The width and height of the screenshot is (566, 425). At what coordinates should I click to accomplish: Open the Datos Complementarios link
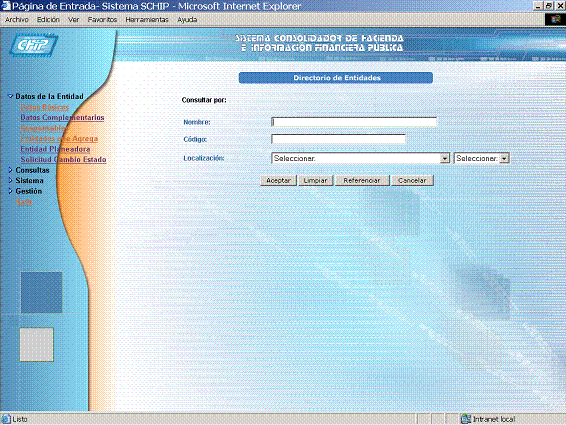62,118
